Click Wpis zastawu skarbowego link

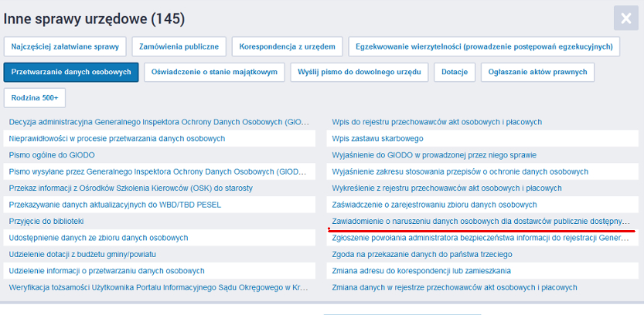coord(377,138)
